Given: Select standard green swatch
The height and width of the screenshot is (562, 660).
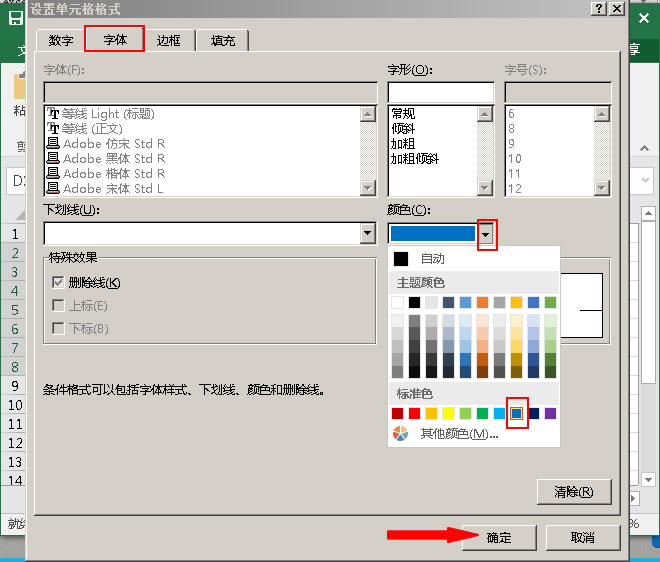Looking at the screenshot, I should click(482, 413).
